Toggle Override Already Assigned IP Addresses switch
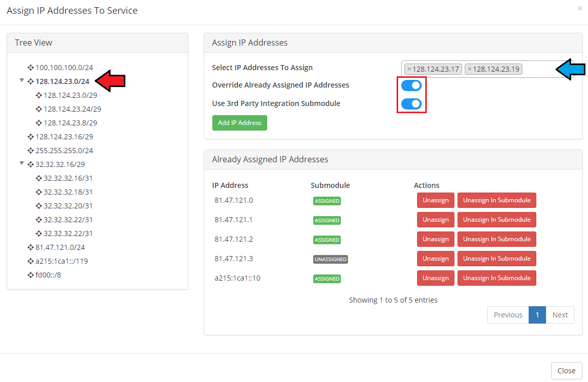 tap(411, 86)
